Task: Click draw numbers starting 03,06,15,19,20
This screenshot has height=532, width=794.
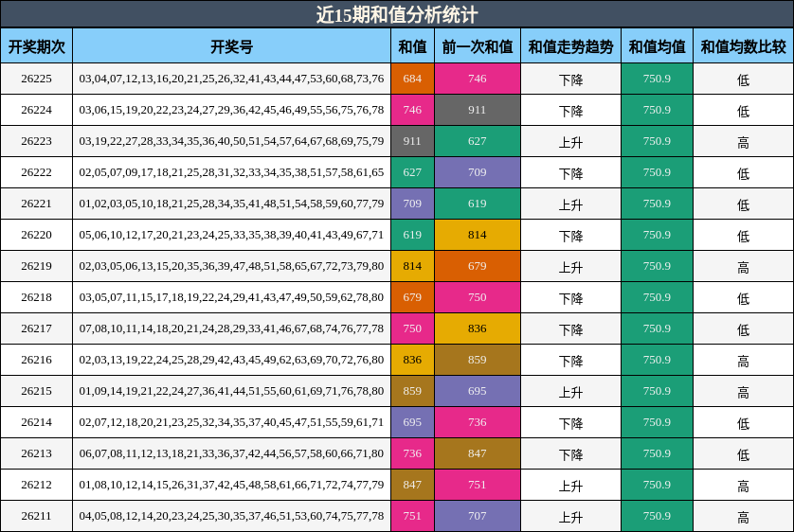Action: pyautogui.click(x=231, y=110)
